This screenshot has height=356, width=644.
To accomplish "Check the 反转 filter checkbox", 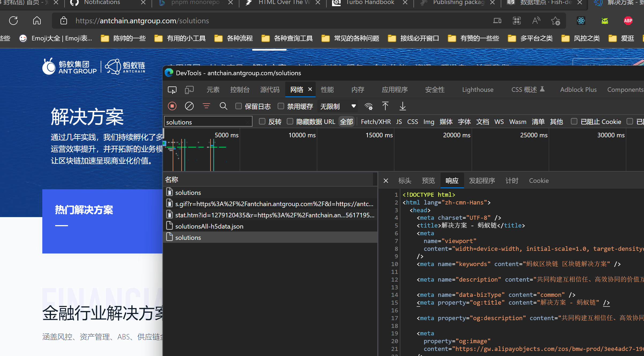I will click(262, 122).
